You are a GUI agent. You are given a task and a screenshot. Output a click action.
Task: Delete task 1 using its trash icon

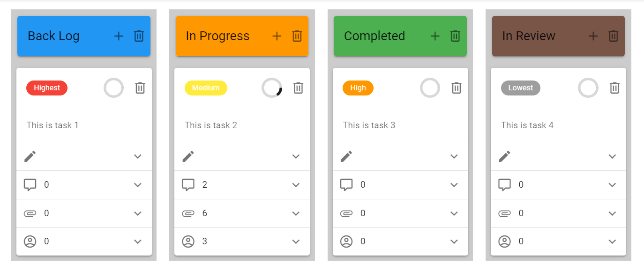coord(140,88)
